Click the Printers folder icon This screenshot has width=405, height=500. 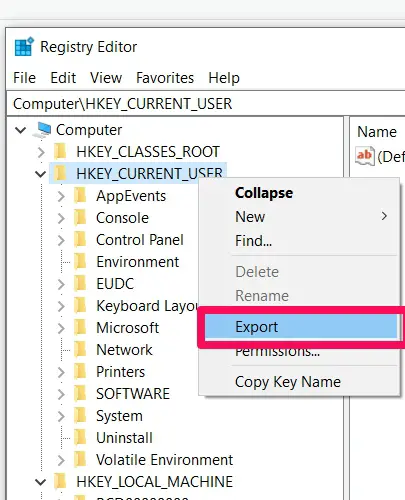(80, 371)
